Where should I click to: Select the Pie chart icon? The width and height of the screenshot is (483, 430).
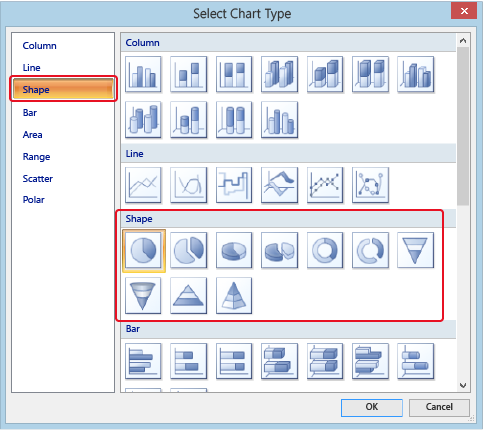(x=144, y=251)
